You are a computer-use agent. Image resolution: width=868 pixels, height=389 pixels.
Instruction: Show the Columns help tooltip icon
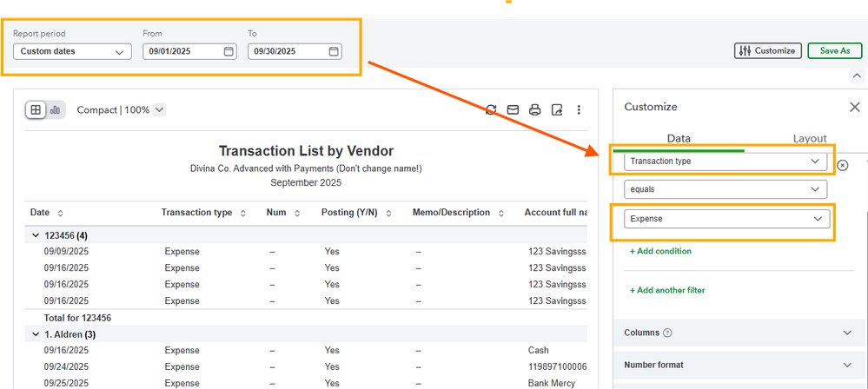point(667,333)
